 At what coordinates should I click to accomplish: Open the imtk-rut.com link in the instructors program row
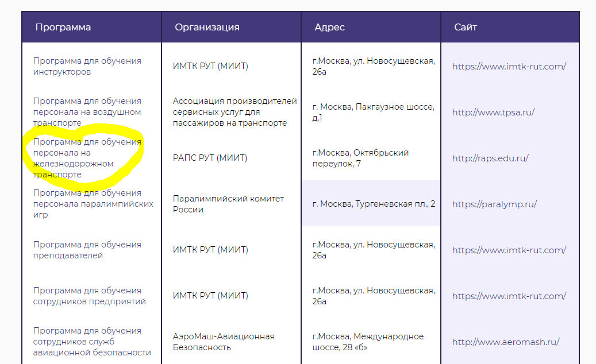tap(509, 67)
